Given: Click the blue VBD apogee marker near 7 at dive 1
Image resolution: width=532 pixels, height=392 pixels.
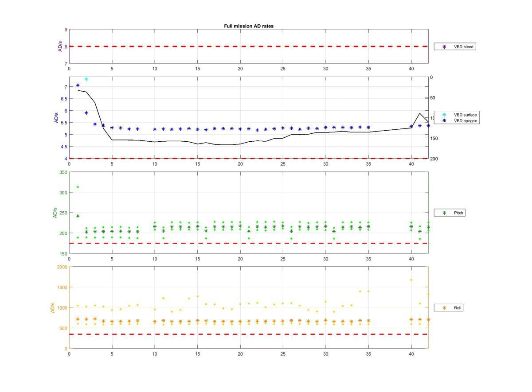Looking at the screenshot, I should tap(78, 85).
